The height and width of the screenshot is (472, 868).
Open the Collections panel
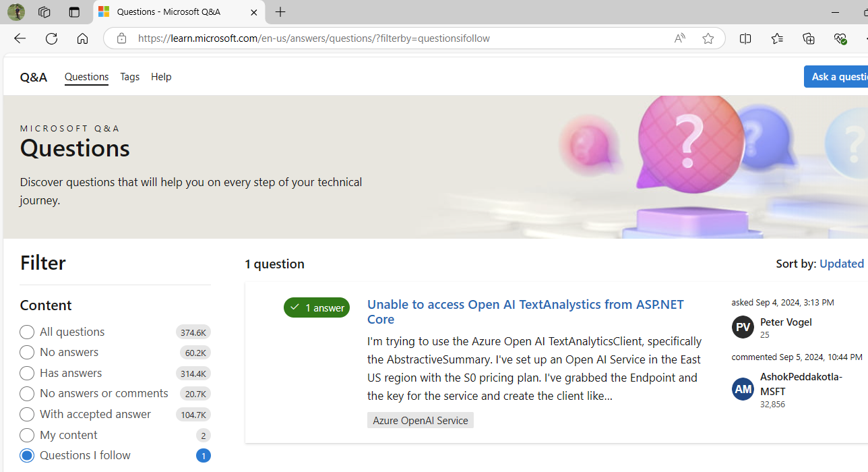click(x=808, y=38)
